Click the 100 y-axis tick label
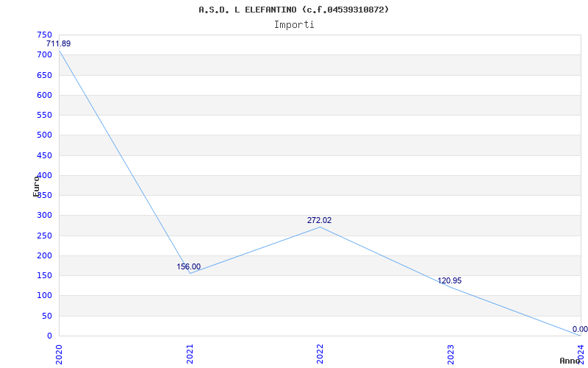 pyautogui.click(x=44, y=296)
